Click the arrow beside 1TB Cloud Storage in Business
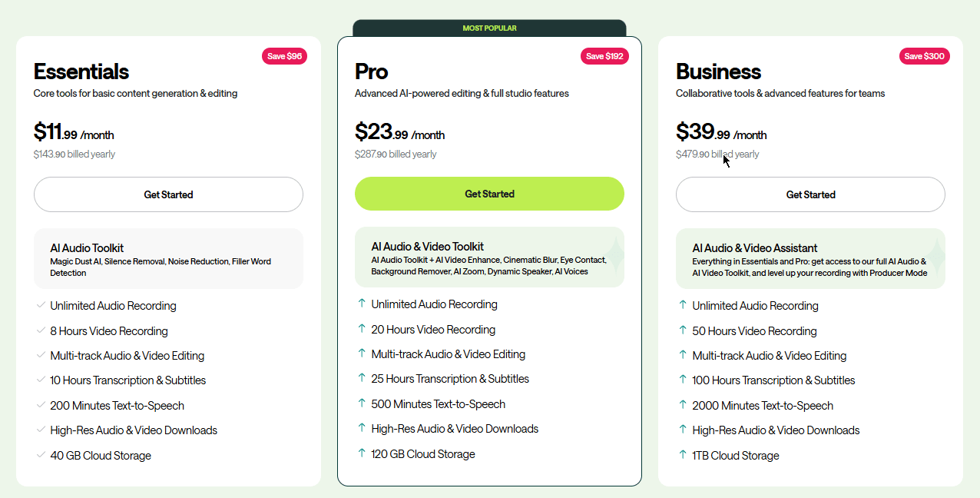Viewport: 980px width, 498px height. [682, 455]
